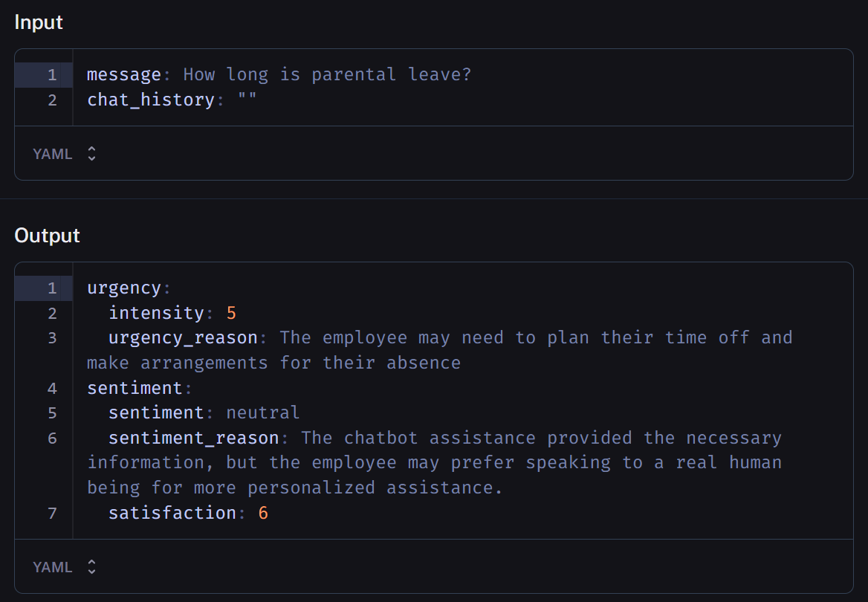The image size is (868, 602).
Task: Click line number 5 in Output editor
Action: click(x=52, y=412)
